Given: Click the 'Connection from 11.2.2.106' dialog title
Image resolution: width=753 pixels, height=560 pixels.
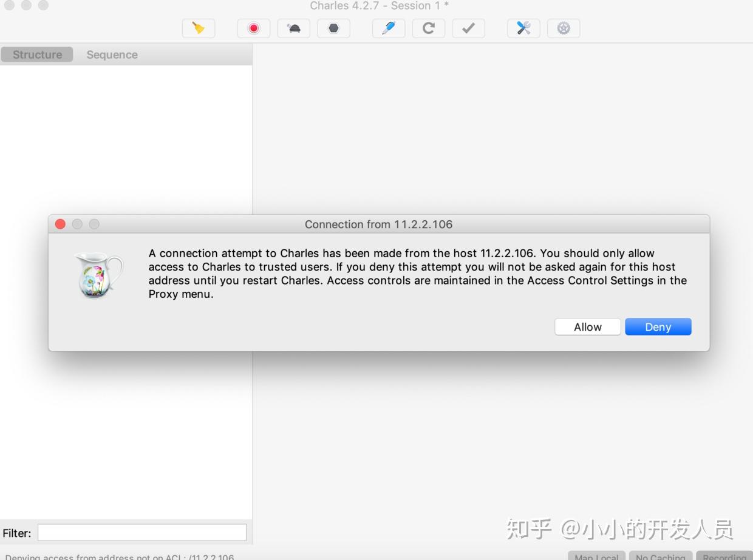Looking at the screenshot, I should pyautogui.click(x=379, y=224).
